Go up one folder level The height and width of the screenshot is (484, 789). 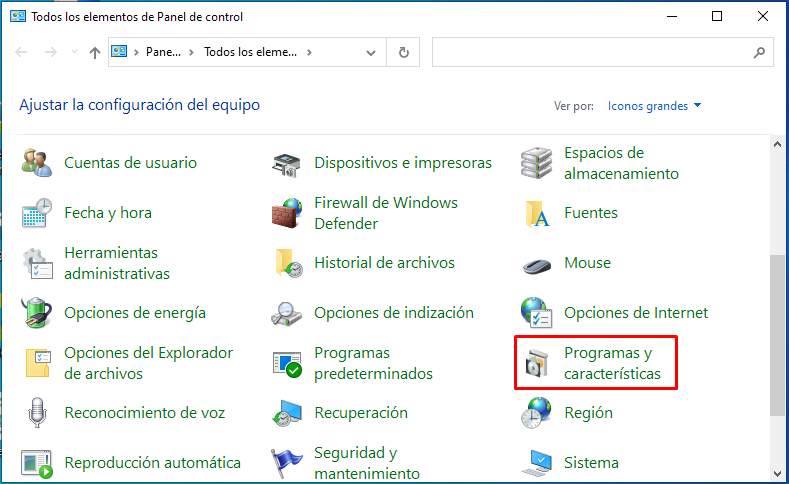(95, 52)
